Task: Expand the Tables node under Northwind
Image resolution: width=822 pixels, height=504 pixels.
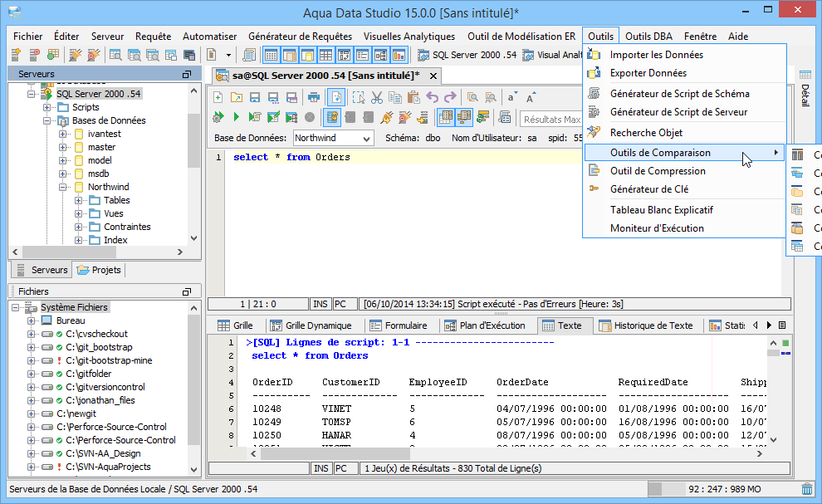Action: click(79, 200)
